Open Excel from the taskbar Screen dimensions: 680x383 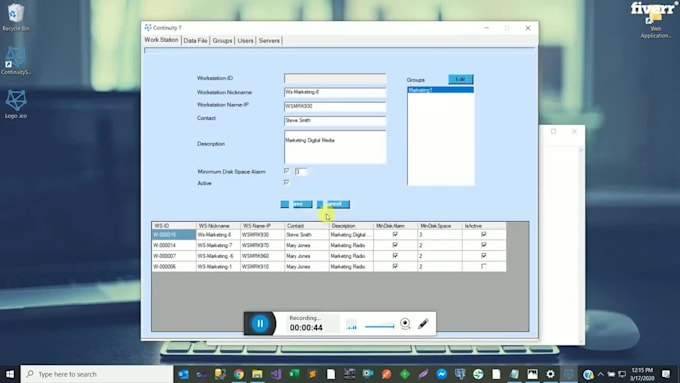[x=294, y=374]
